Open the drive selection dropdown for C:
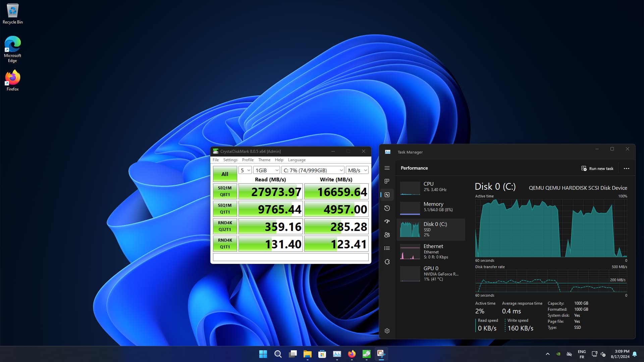This screenshot has width=644, height=362. point(313,170)
